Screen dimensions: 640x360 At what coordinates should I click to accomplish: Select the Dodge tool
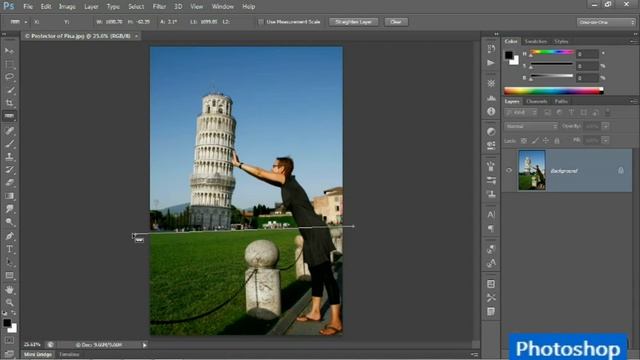(x=9, y=222)
